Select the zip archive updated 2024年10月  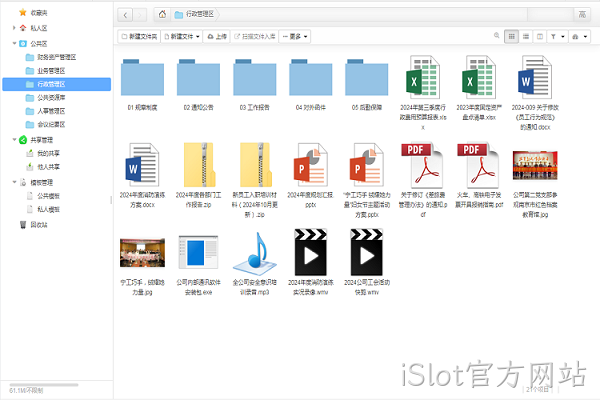coord(254,165)
